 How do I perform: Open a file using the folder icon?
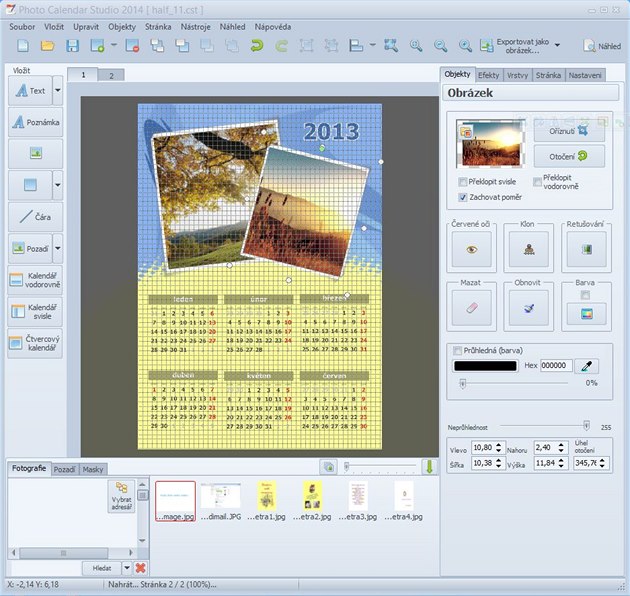tap(47, 46)
